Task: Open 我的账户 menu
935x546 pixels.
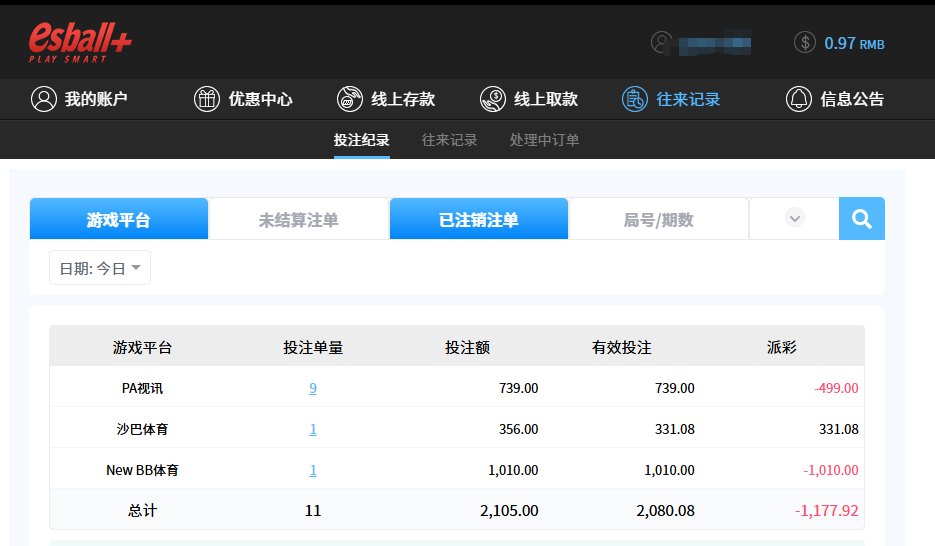Action: coord(96,99)
